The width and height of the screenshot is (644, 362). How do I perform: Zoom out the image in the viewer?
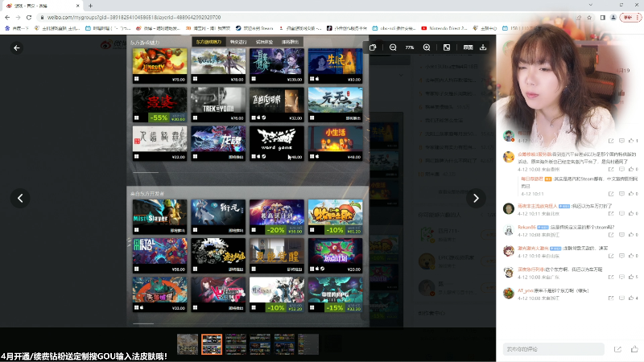(x=393, y=47)
